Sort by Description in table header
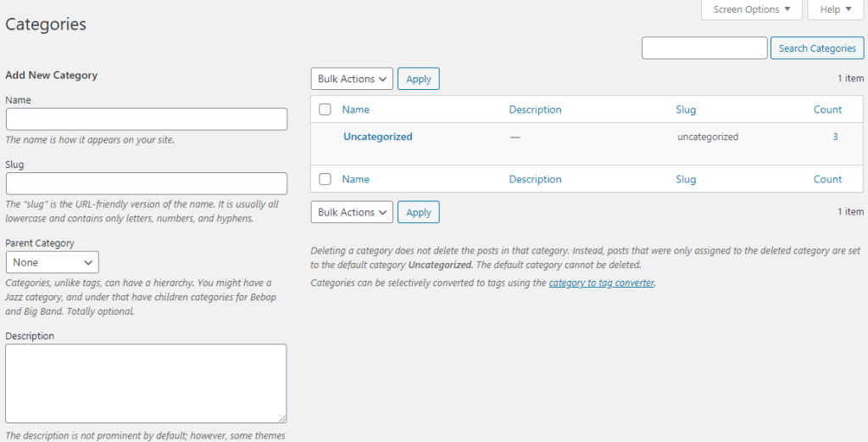 536,109
